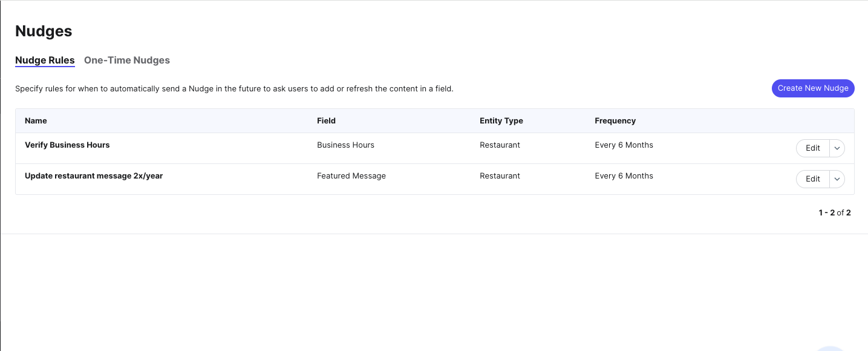The image size is (868, 351).
Task: Select the Featured Message field cell
Action: (x=351, y=176)
